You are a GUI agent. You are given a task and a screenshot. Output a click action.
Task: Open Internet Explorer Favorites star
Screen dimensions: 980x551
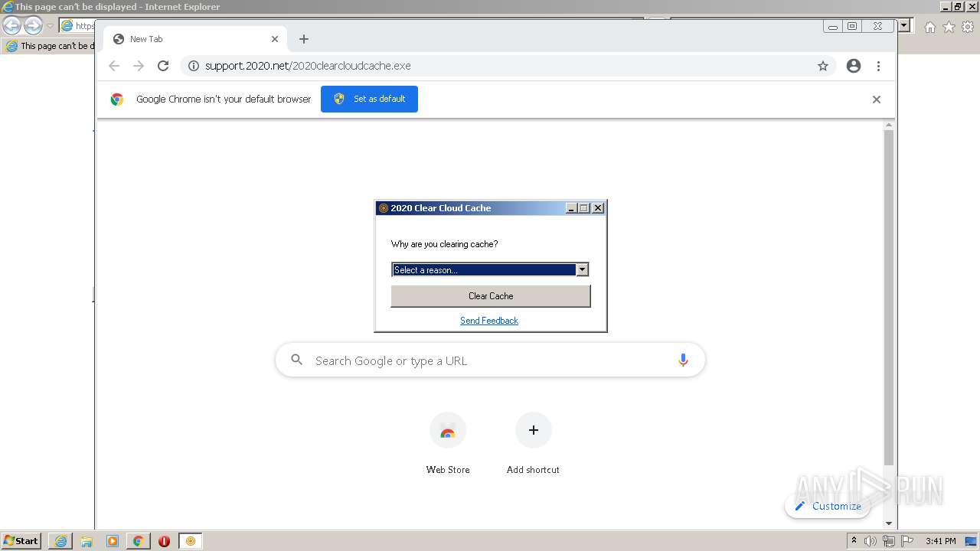pos(949,27)
